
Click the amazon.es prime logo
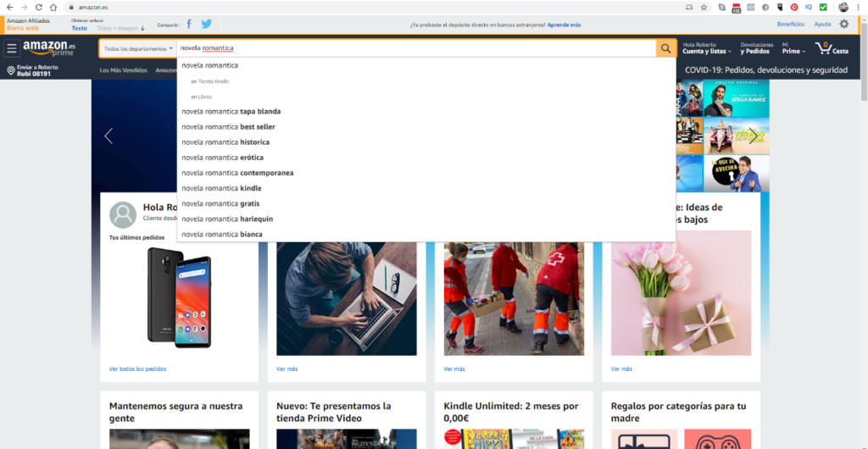pyautogui.click(x=49, y=48)
